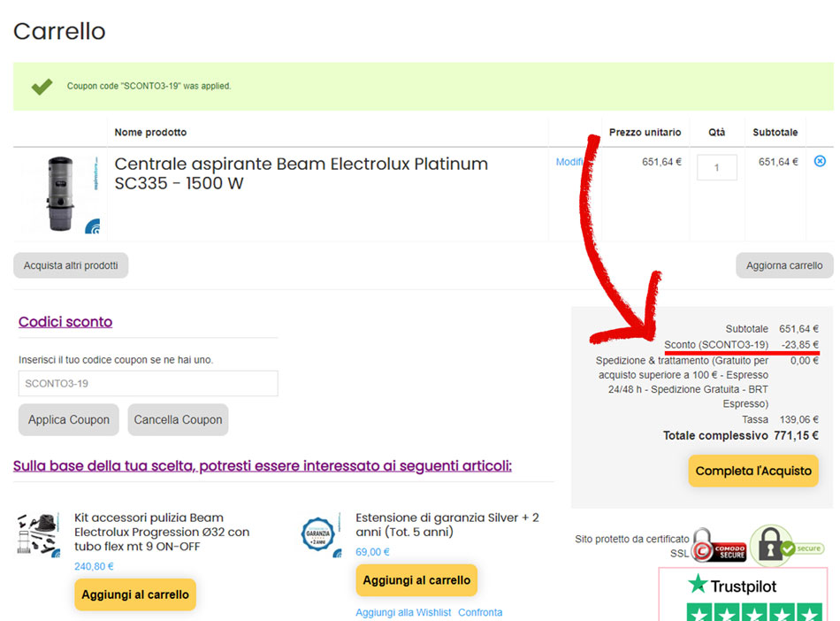Click the coupon code input field
840x621 pixels.
[x=148, y=383]
